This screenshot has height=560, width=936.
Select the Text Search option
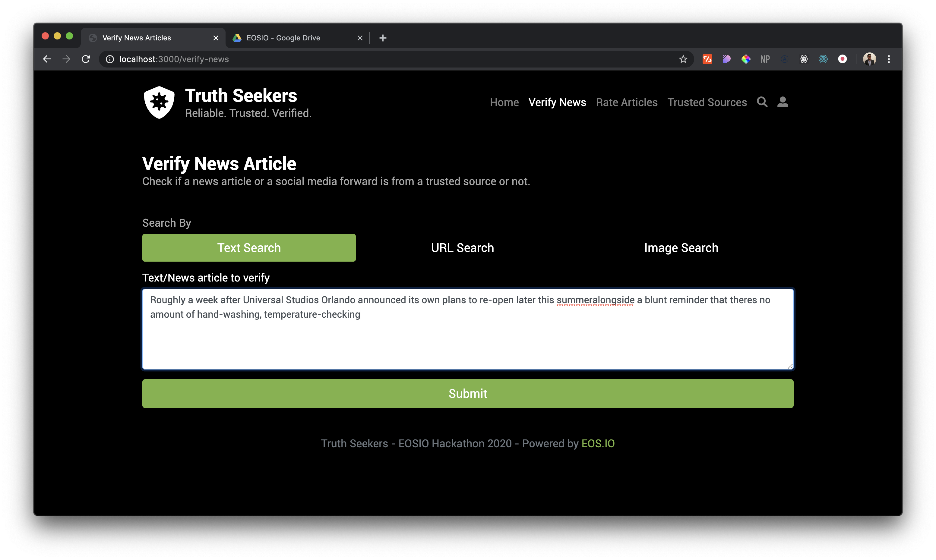point(249,248)
